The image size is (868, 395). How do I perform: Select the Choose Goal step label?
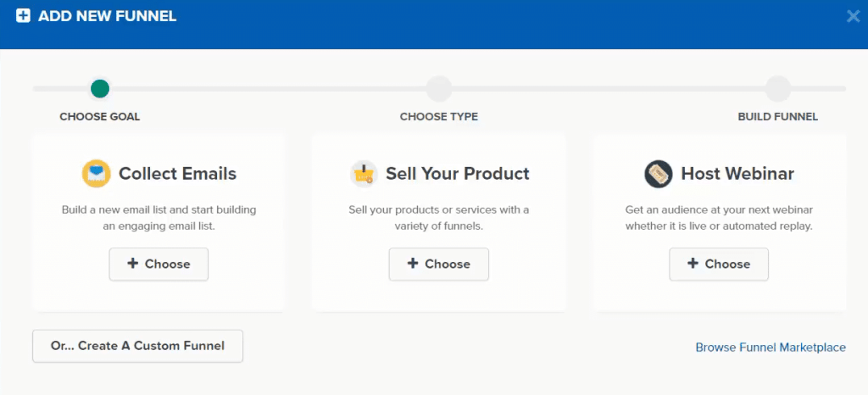coord(100,117)
